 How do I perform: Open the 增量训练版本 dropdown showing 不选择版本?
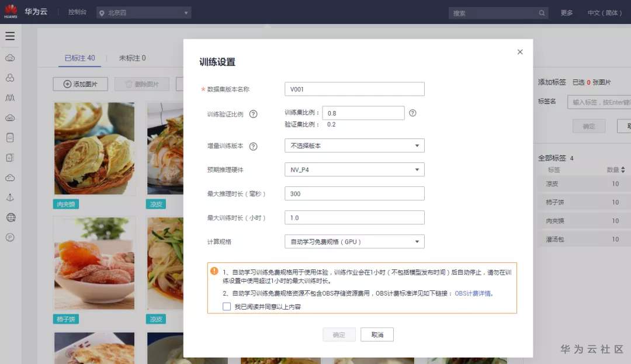(354, 145)
